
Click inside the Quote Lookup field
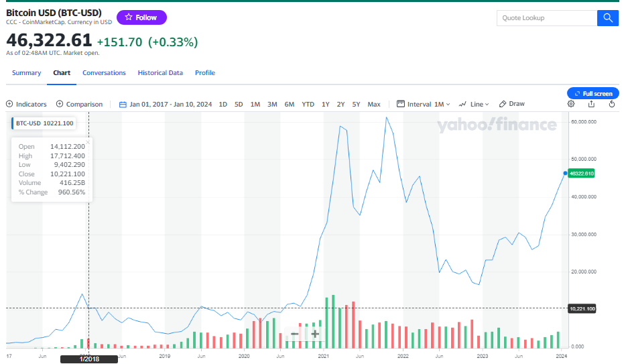[547, 18]
